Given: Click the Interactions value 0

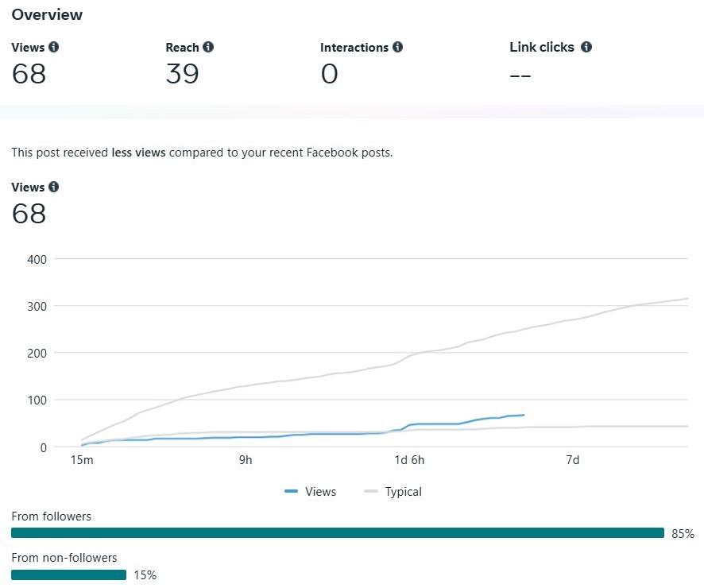Looking at the screenshot, I should click(x=329, y=74).
